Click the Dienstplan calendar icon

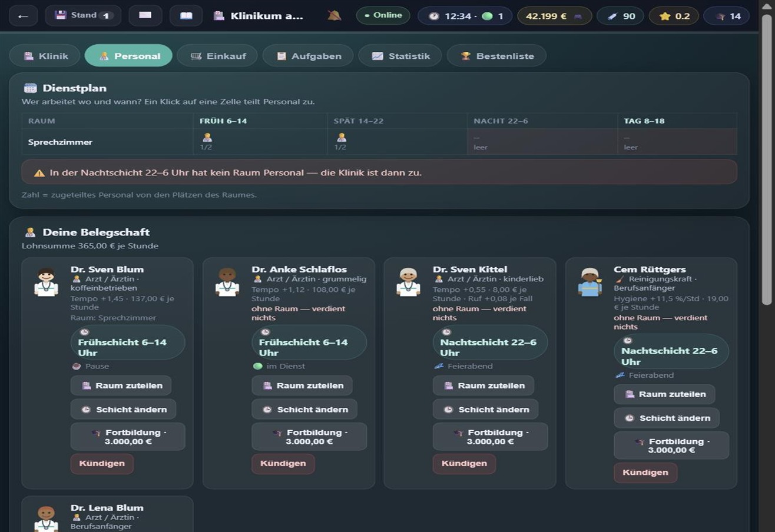coord(30,88)
